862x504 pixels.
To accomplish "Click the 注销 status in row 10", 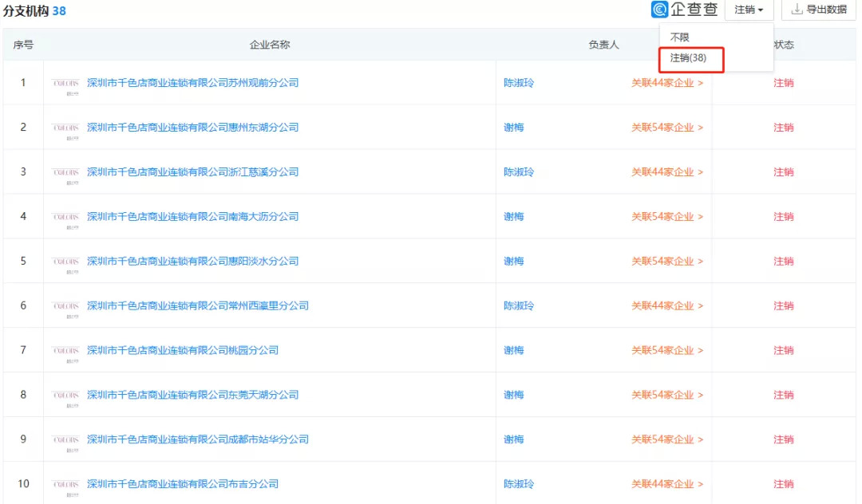I will tap(784, 484).
